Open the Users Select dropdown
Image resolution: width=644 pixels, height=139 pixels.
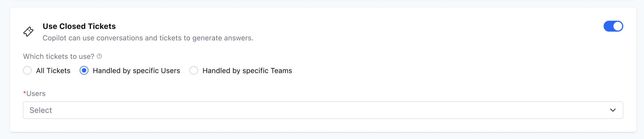pos(323,110)
